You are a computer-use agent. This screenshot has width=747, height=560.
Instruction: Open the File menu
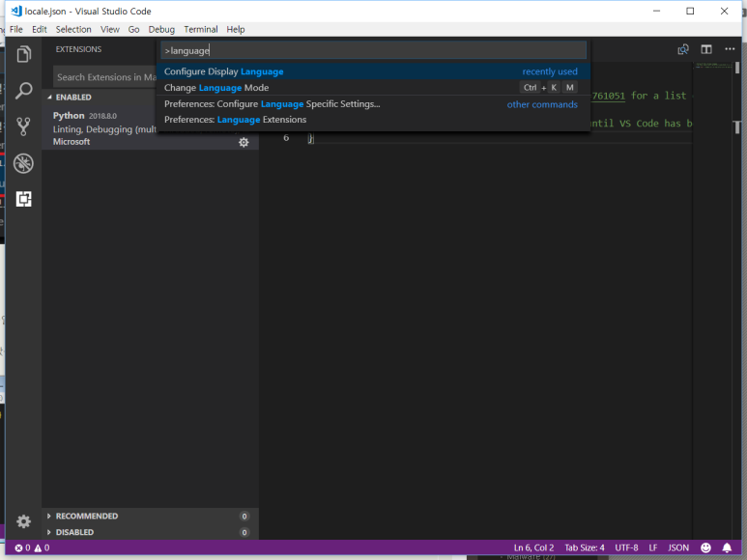16,30
